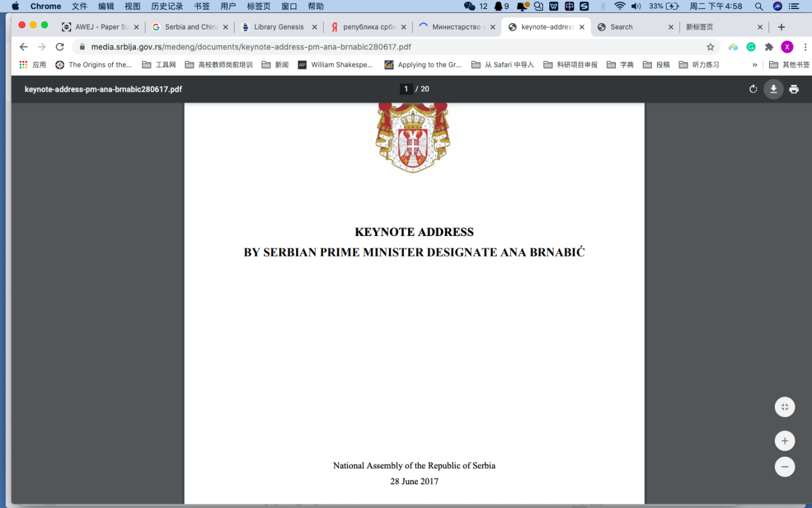
Task: Go back to previous page
Action: (24, 47)
